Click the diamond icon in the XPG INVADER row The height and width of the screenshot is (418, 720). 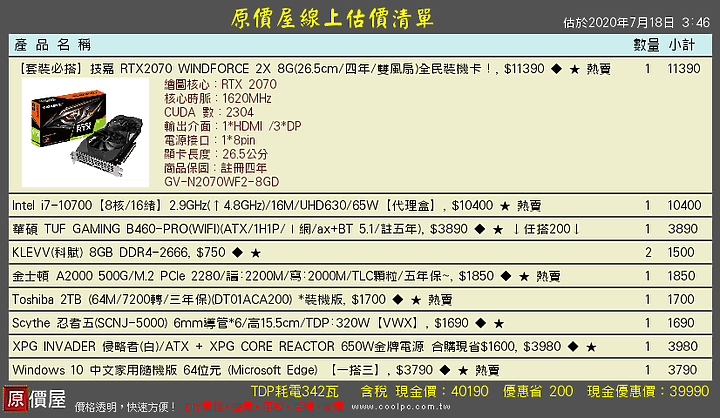tap(573, 347)
